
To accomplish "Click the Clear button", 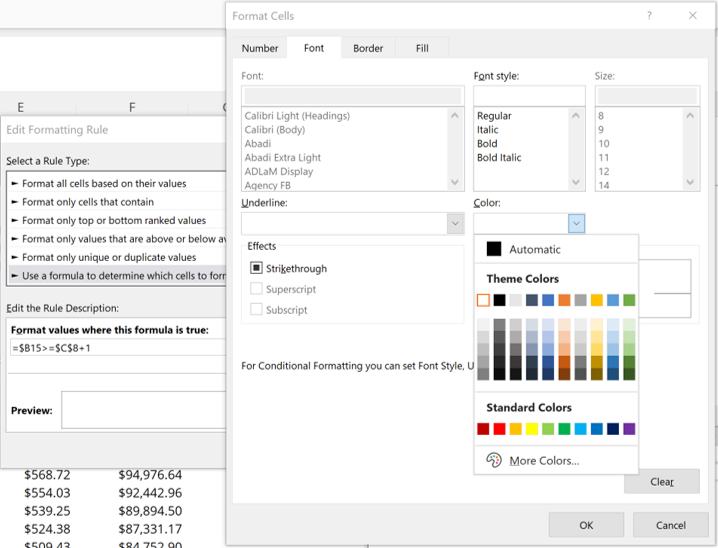I will (x=662, y=481).
